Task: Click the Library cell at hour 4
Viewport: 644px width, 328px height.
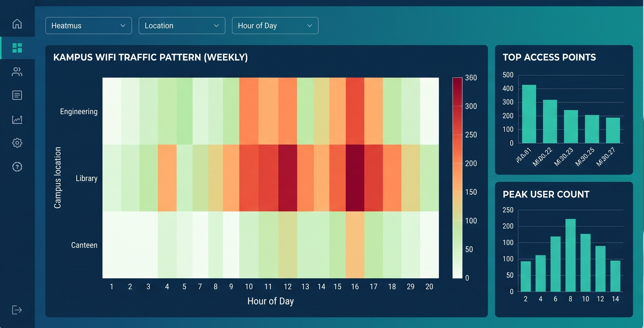Action: click(167, 178)
